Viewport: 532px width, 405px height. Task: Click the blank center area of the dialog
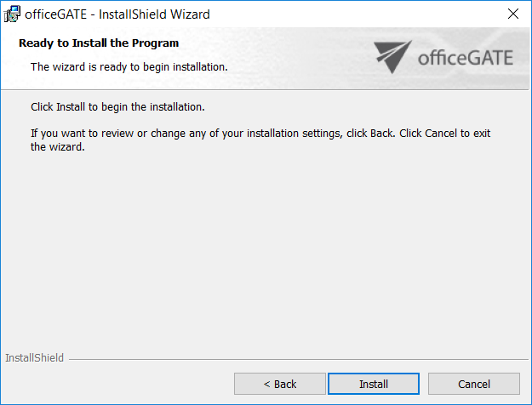click(266, 247)
